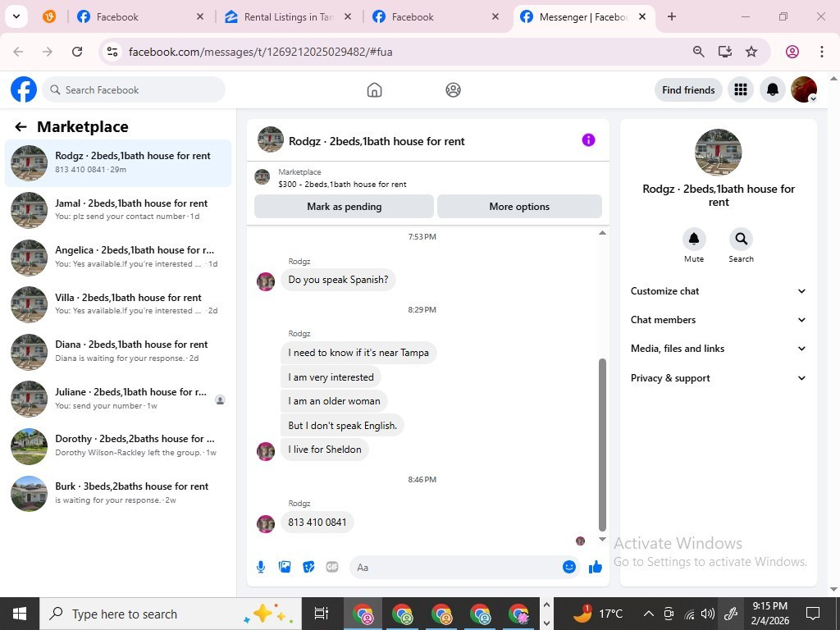Image resolution: width=840 pixels, height=630 pixels.
Task: Open Burk 3beds,2baths conversation
Action: (118, 493)
